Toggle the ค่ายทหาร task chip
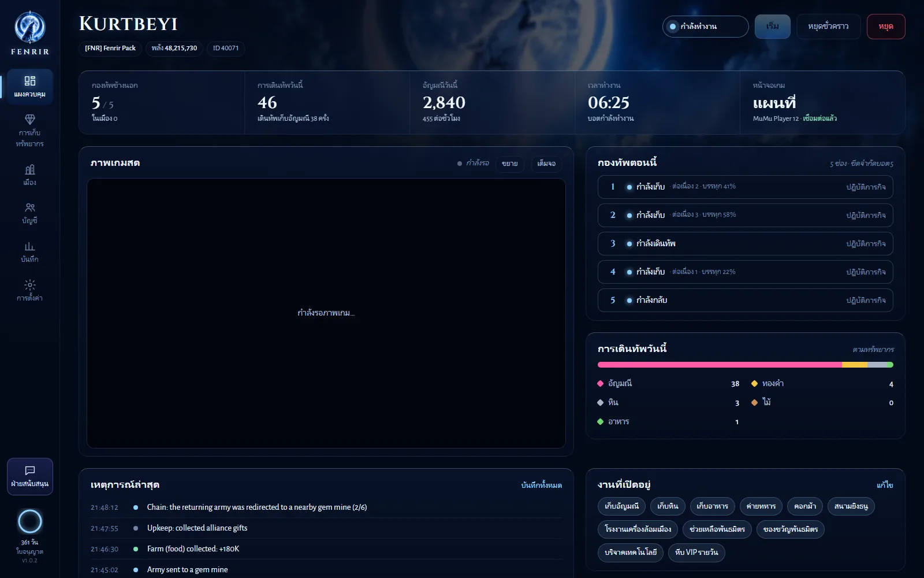Image resolution: width=924 pixels, height=578 pixels. (761, 506)
